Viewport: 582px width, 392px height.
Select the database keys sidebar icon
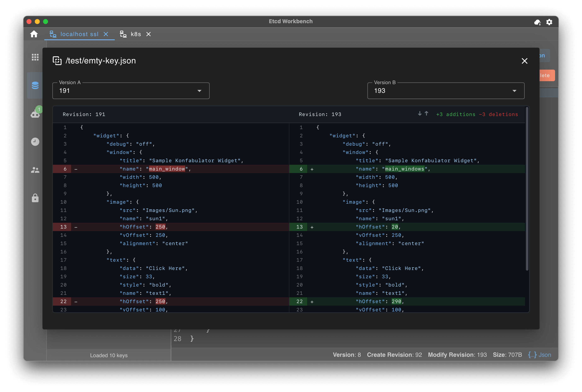35,85
